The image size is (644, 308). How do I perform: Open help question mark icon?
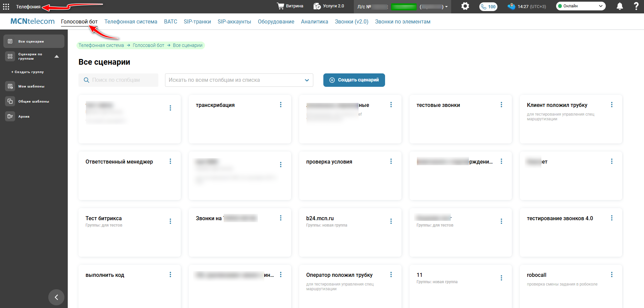pos(636,6)
